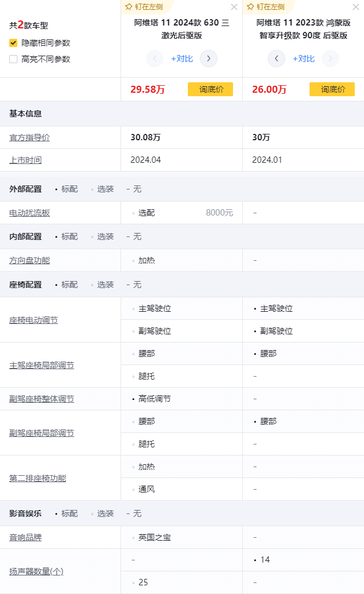Open the 扬声器数量(个) parameter link
Viewport: 364px width, 594px height.
pos(36,571)
